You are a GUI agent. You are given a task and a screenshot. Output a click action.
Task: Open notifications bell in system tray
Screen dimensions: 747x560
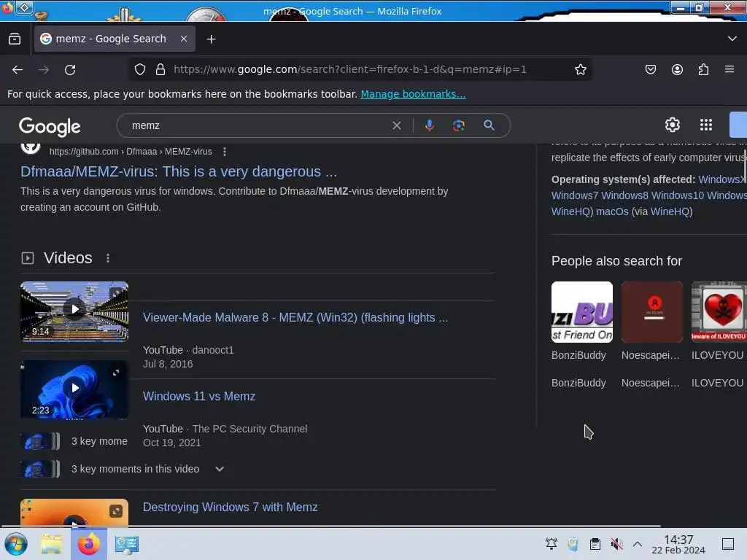(551, 544)
